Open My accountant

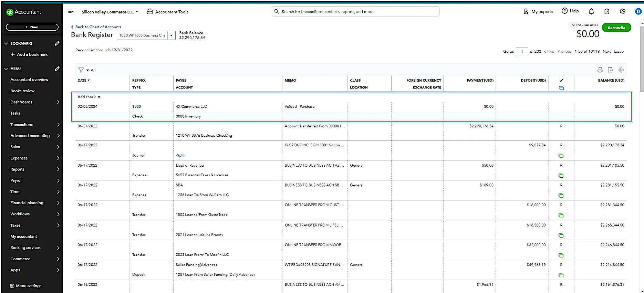coord(23,237)
